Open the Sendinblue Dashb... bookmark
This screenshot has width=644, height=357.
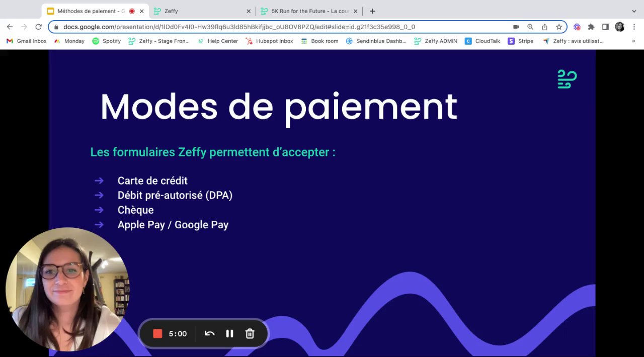click(376, 41)
